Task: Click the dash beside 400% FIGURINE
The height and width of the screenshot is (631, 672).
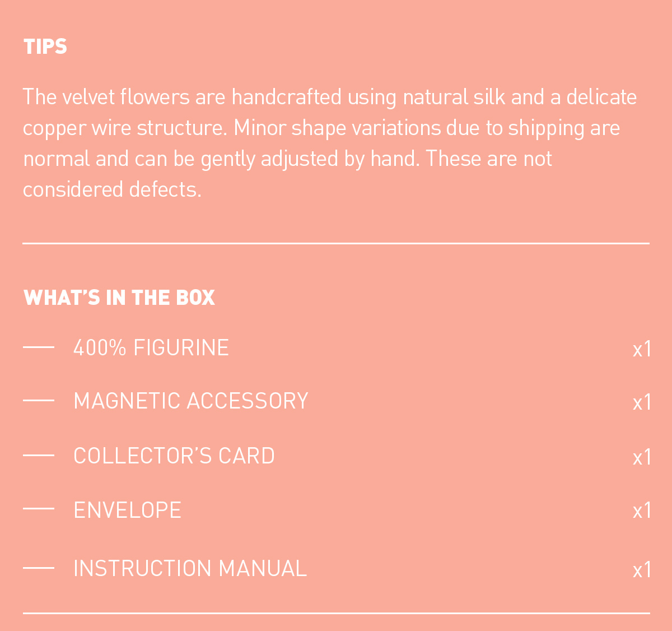Action: pyautogui.click(x=39, y=347)
